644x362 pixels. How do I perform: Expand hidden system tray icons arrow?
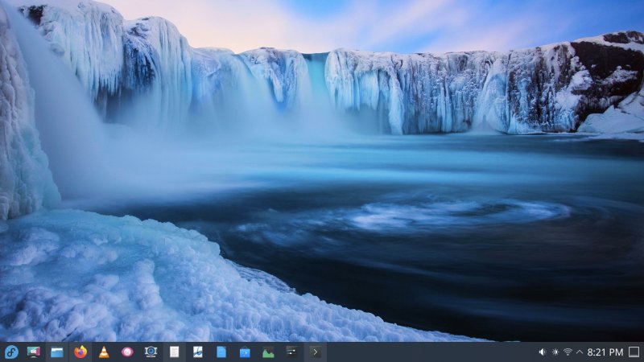tap(580, 352)
